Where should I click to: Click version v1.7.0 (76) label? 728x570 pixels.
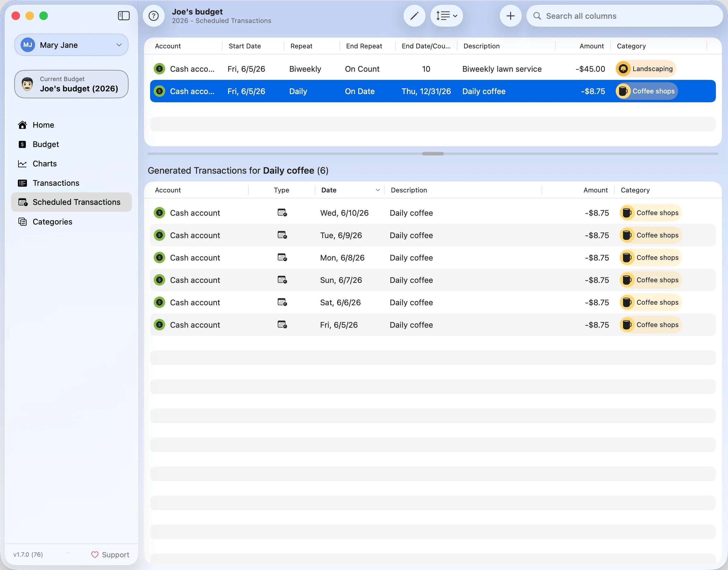[x=28, y=554]
